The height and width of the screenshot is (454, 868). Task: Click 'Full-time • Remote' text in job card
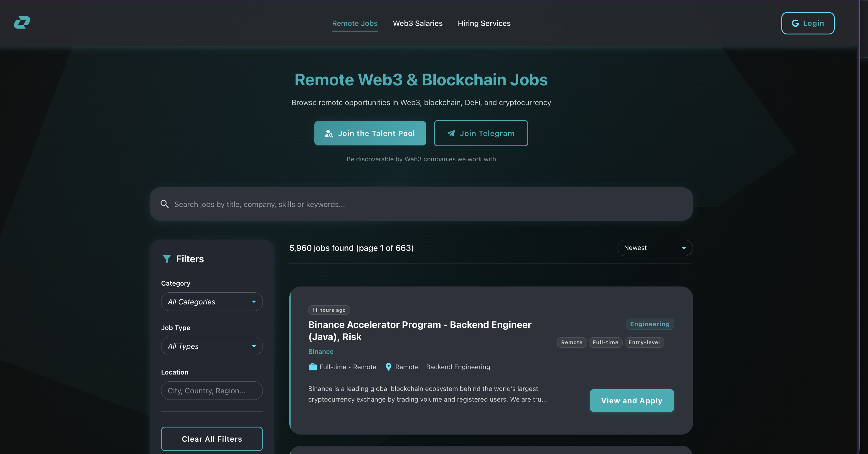point(347,367)
